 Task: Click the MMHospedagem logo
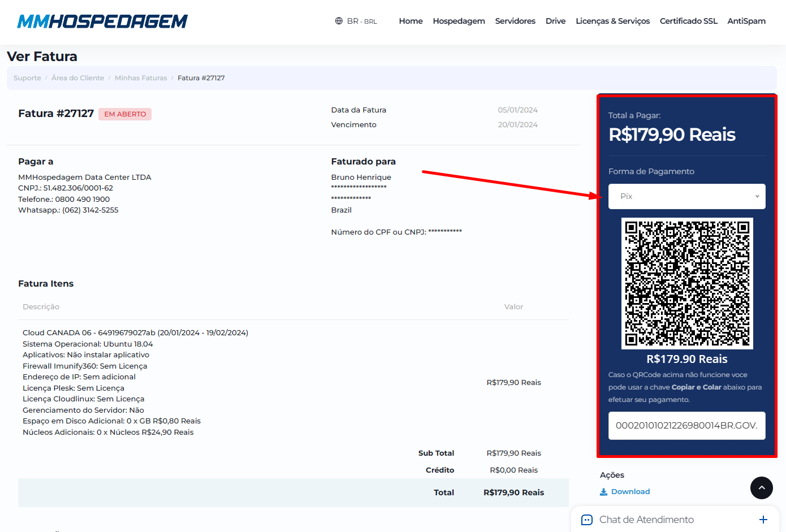pos(102,21)
